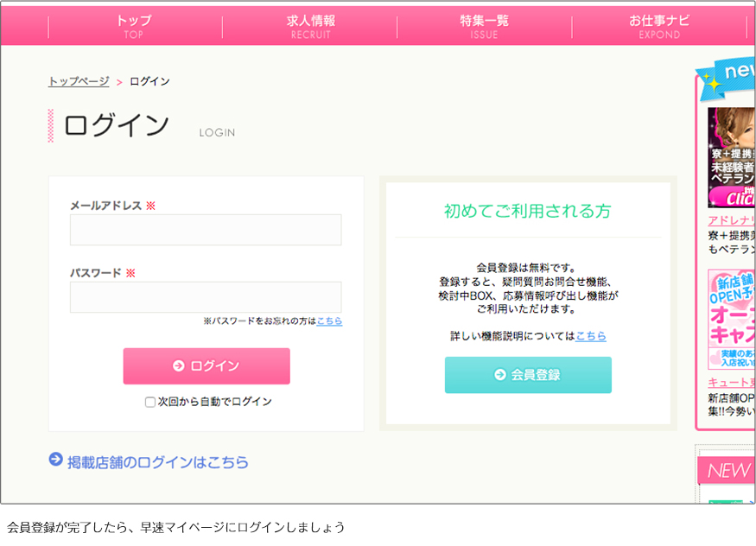
Task: Open the アドレナリ sidebar link
Action: point(731,221)
